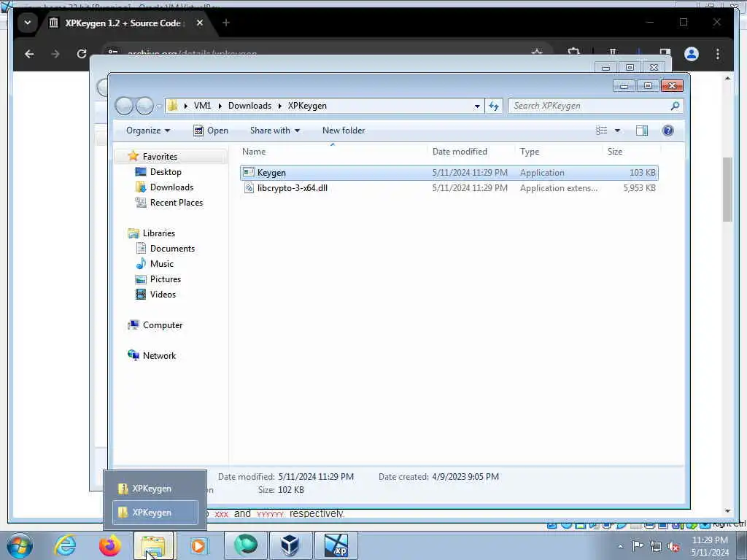
Task: Open the Pictures library
Action: (166, 279)
